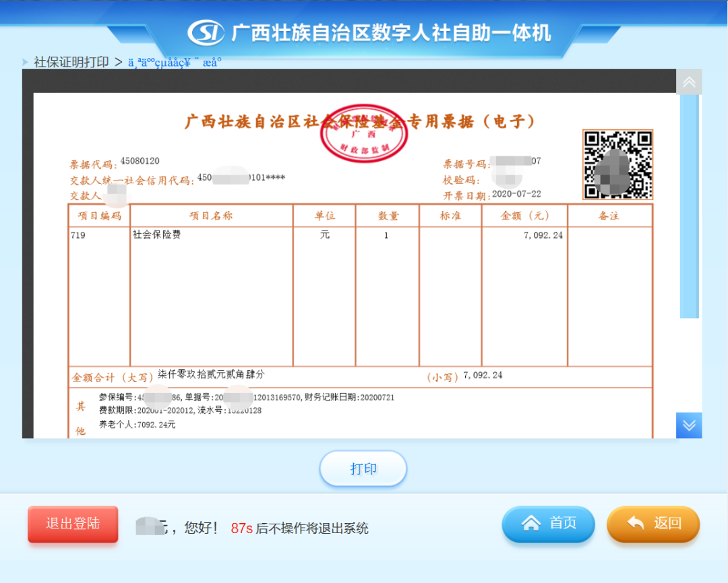Click the red official seal stamp
728x583 pixels.
(364, 133)
